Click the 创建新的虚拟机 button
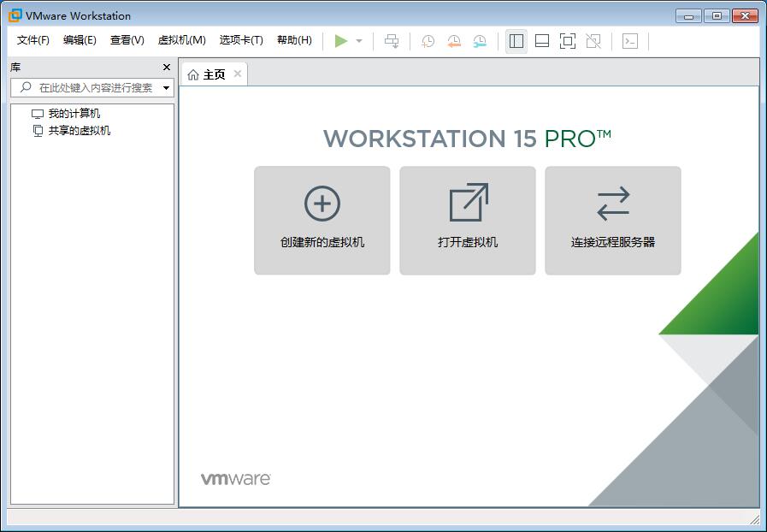The width and height of the screenshot is (767, 532). coord(322,220)
